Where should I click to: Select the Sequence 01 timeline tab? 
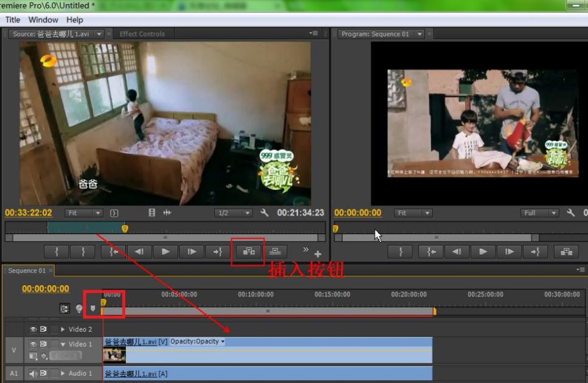27,271
